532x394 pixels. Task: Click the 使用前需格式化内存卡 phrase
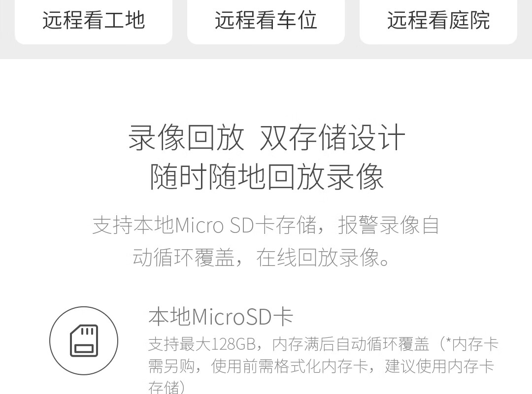click(290, 366)
